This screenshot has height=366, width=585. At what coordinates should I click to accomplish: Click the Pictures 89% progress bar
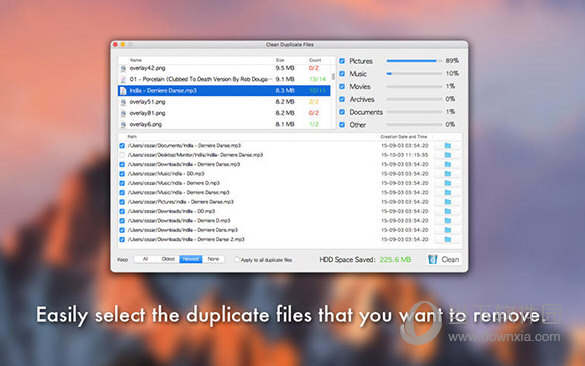tap(414, 61)
